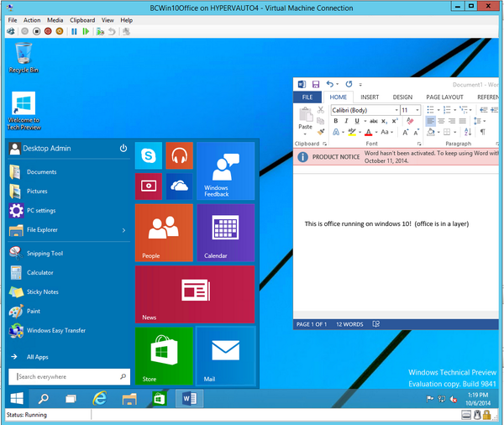
Task: Grow font size in Word ribbon
Action: [x=406, y=132]
